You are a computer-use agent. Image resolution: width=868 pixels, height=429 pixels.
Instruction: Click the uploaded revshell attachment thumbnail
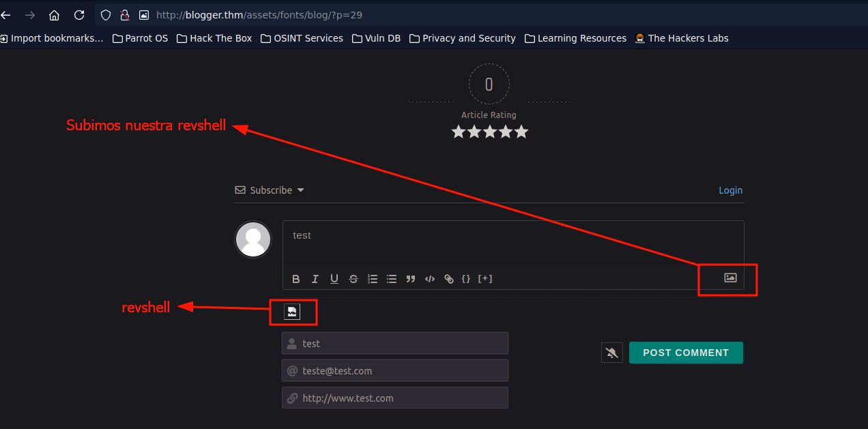(292, 312)
